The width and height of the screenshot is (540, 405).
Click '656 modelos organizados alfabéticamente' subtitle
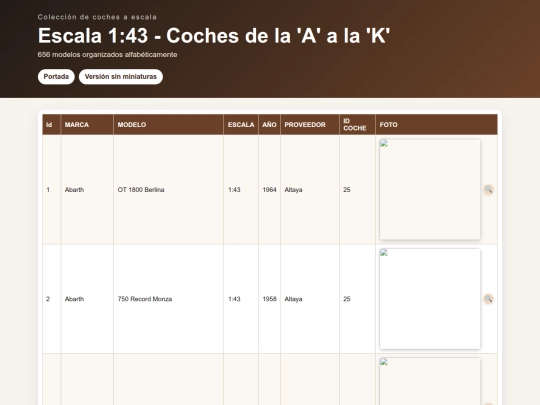(x=107, y=54)
